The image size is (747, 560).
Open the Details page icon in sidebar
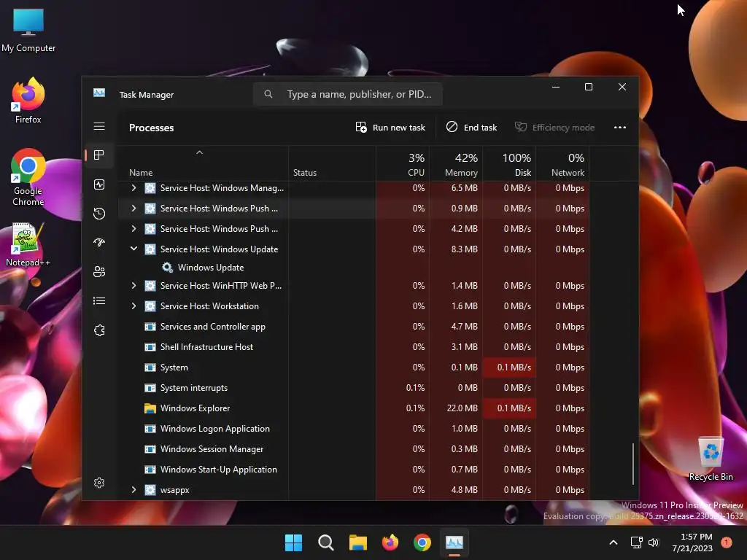[99, 301]
